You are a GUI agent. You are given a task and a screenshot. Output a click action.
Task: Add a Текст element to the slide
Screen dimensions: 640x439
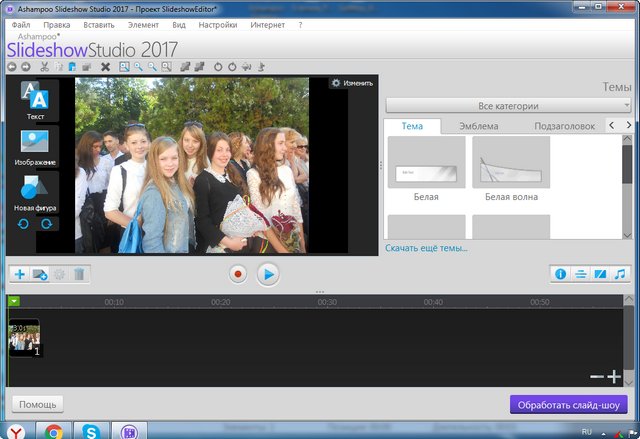(x=35, y=100)
